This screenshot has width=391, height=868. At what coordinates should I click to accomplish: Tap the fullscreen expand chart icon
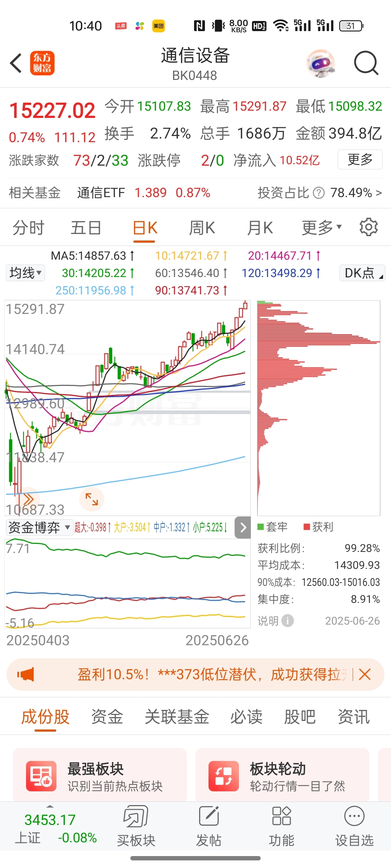pyautogui.click(x=92, y=499)
